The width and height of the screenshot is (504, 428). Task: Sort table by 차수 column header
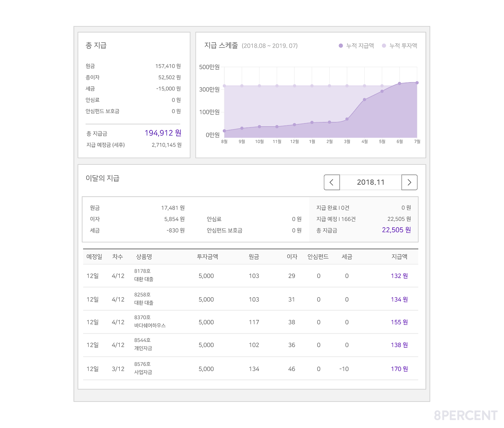(x=118, y=257)
